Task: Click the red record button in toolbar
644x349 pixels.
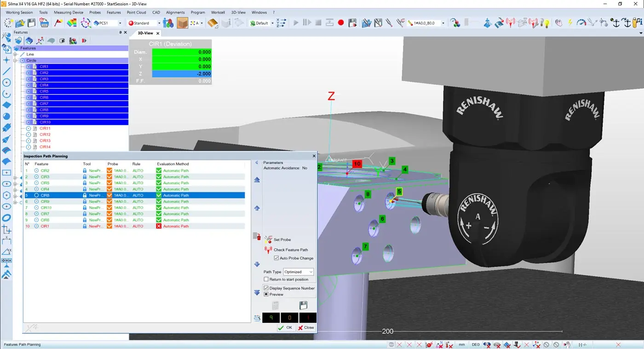Action: tap(341, 23)
